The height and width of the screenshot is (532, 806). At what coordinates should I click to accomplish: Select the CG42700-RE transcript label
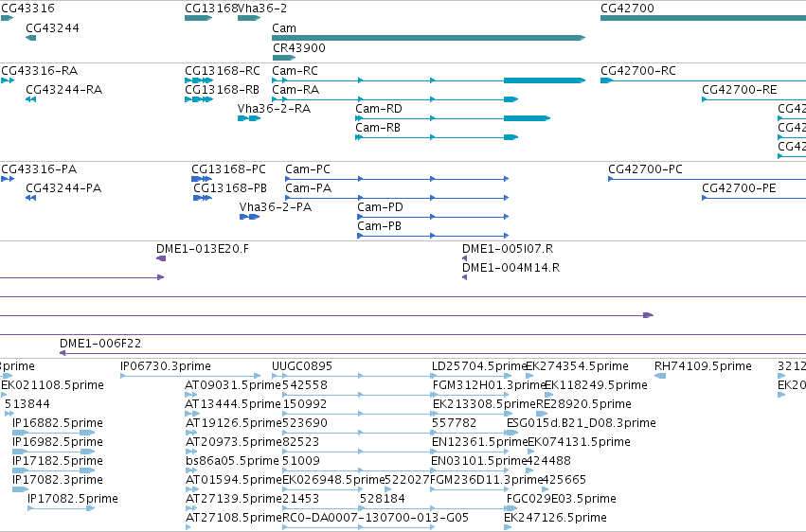(740, 90)
